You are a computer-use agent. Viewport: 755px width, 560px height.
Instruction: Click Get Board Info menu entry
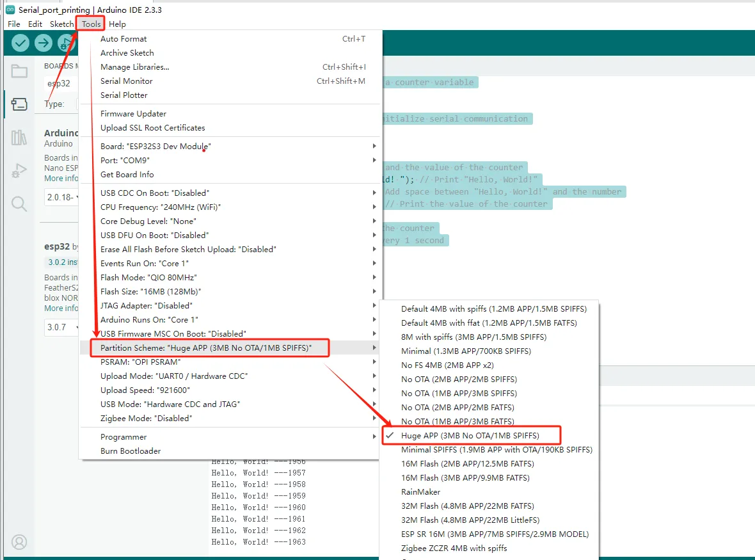pos(127,174)
